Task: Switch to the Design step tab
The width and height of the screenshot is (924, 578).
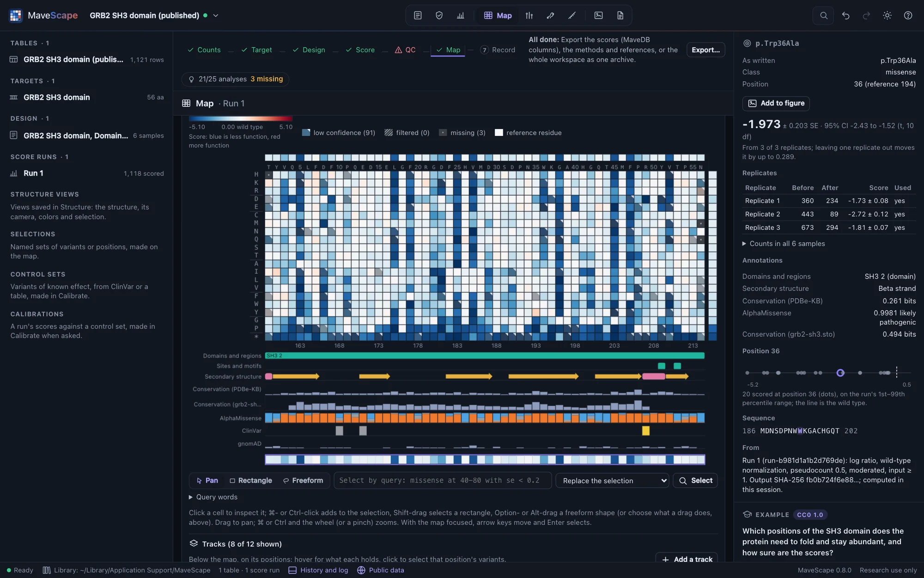Action: (309, 49)
